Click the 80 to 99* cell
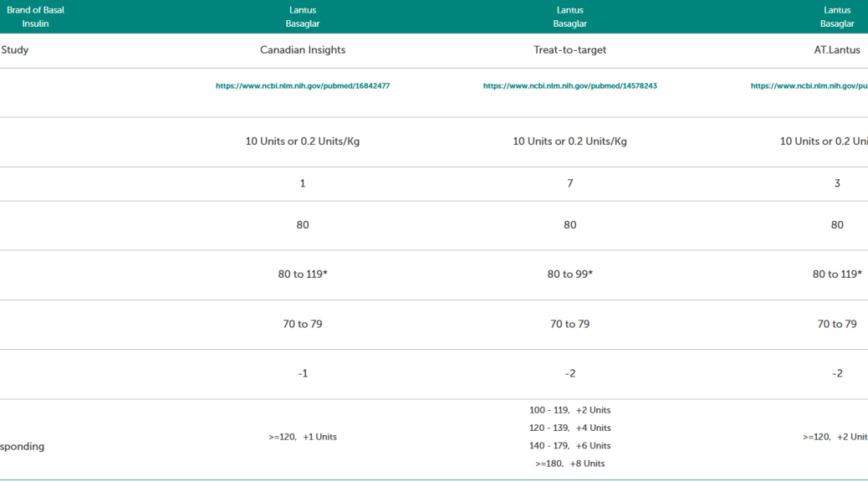This screenshot has height=482, width=868. (569, 274)
